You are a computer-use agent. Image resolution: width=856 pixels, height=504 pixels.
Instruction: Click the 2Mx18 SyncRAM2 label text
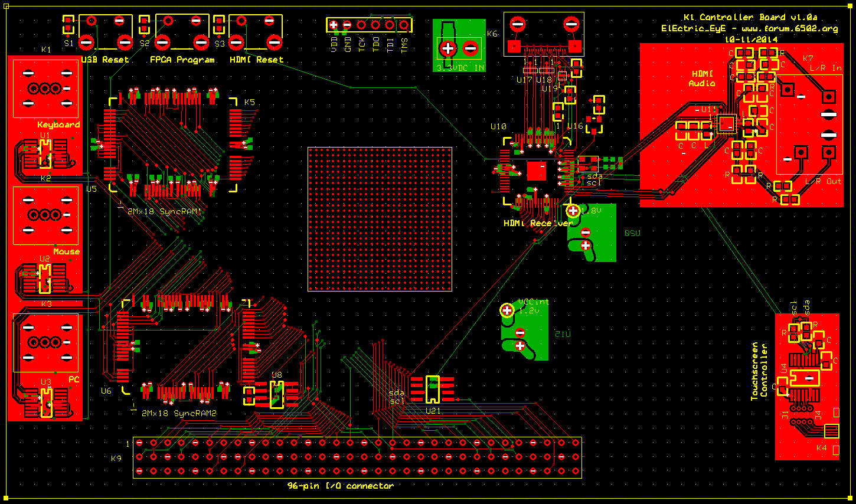pyautogui.click(x=179, y=413)
